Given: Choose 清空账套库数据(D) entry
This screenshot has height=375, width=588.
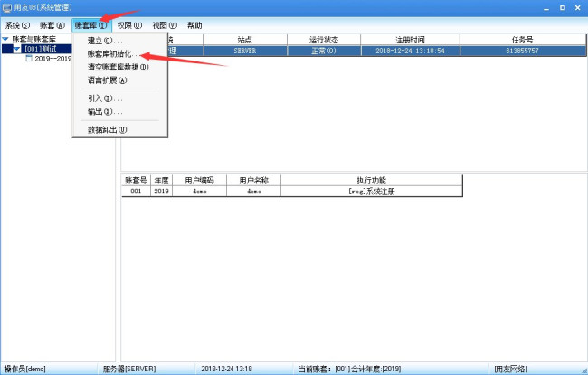Looking at the screenshot, I should (119, 67).
